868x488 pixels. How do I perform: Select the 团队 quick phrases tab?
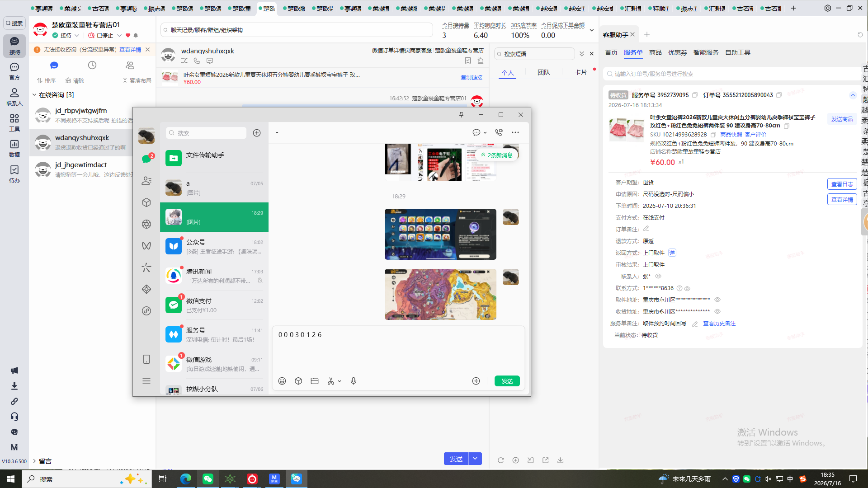coord(544,72)
